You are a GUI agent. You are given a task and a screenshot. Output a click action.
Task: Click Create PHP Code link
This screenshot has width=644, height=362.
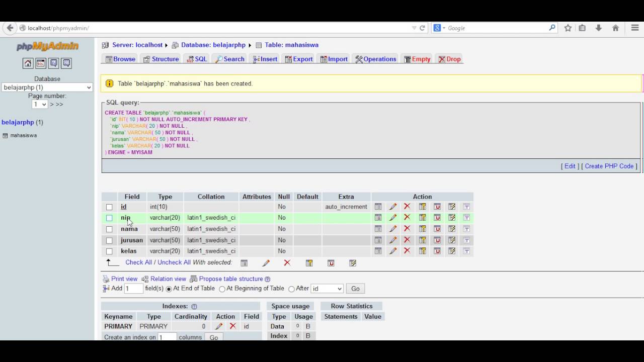[609, 166]
